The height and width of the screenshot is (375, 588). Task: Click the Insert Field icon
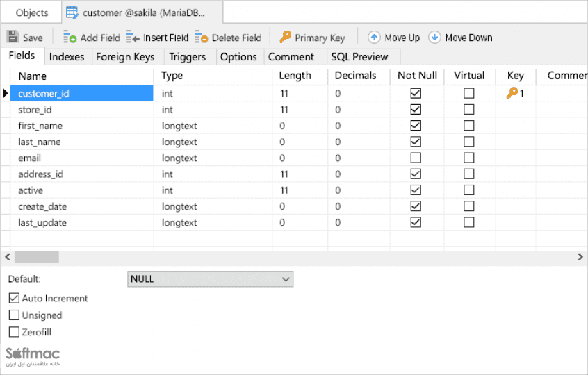pyautogui.click(x=133, y=37)
